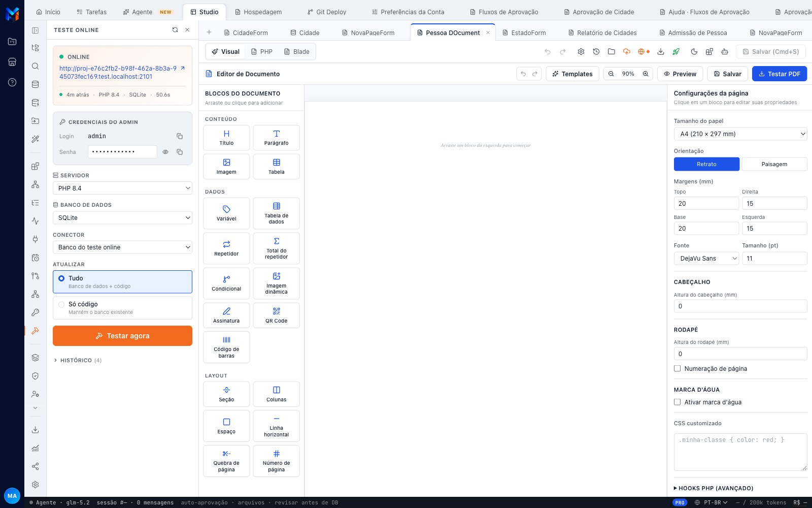Enable Ativar marca d'água checkbox
The height and width of the screenshot is (508, 812).
pos(677,402)
